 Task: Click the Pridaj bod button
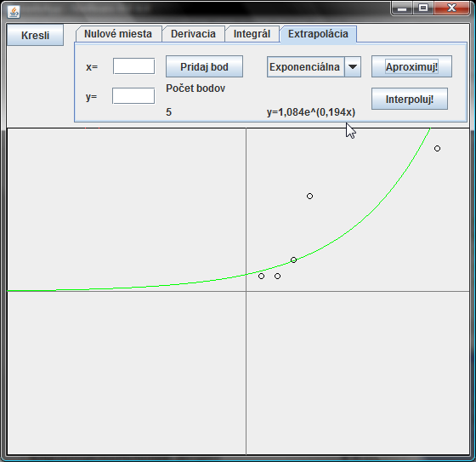tap(204, 66)
